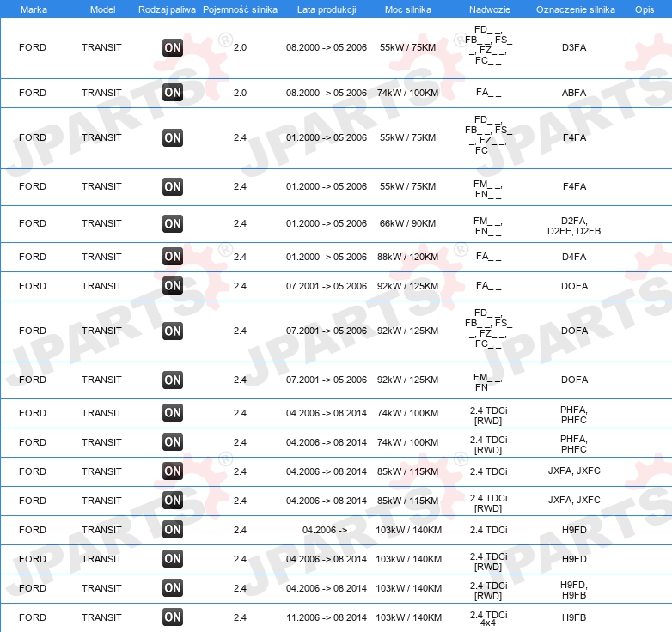Click the Opis column header
This screenshot has width=672, height=632.
[645, 9]
